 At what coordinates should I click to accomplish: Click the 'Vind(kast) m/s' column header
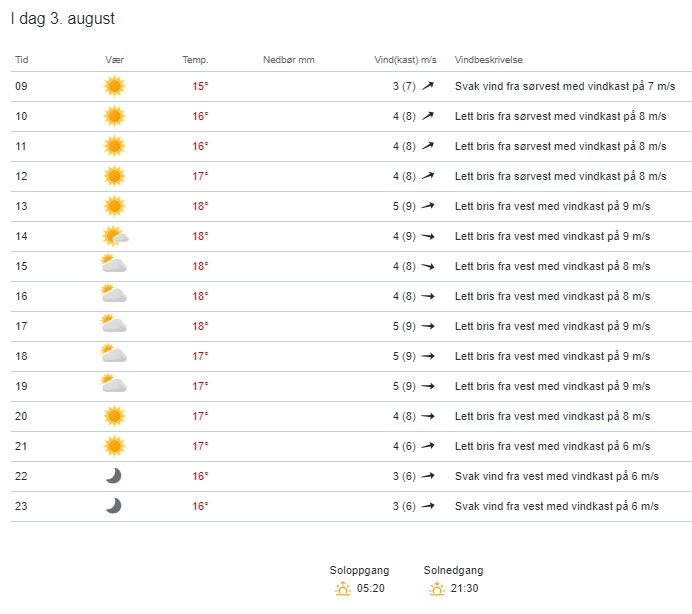click(405, 60)
